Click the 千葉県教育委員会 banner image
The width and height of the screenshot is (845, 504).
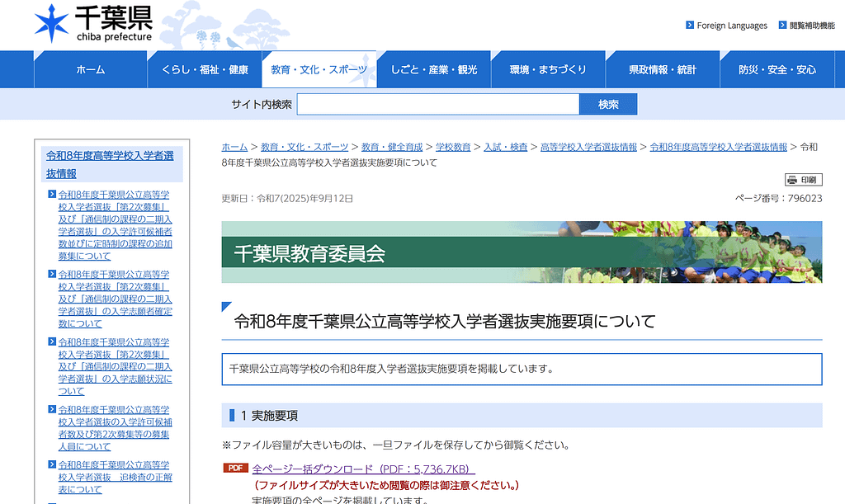[522, 252]
